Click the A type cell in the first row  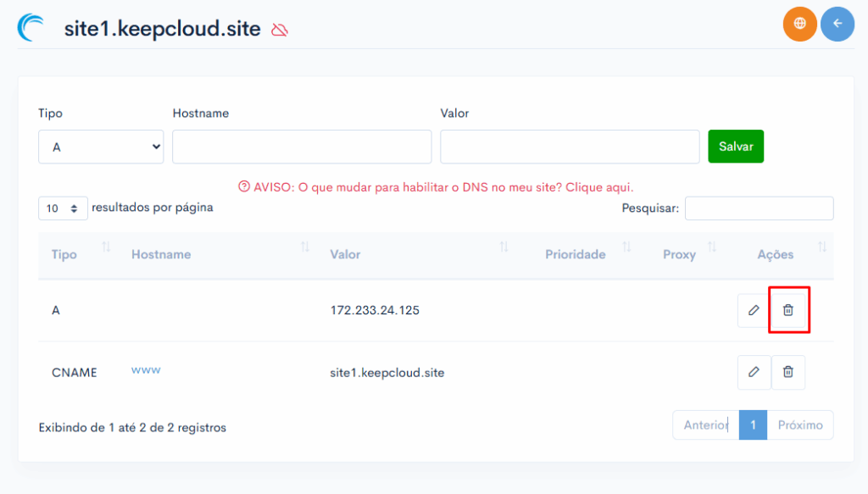[x=55, y=310]
